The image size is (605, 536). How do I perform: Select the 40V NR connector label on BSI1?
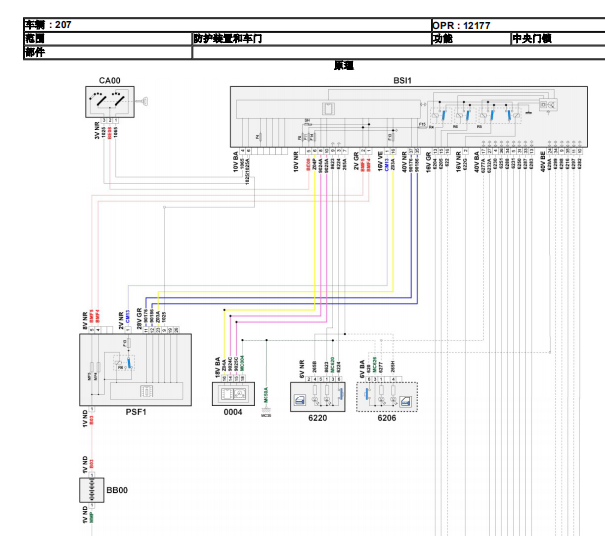404,161
